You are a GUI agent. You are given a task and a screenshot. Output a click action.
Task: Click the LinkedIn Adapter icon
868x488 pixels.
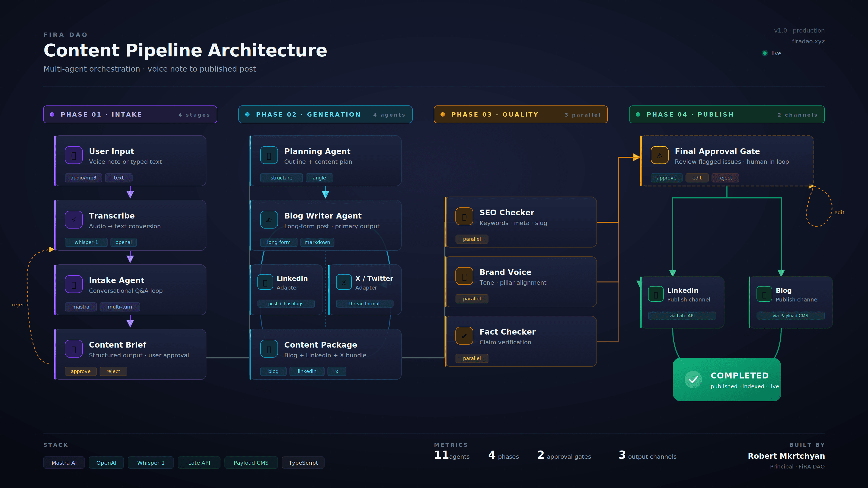[x=265, y=282]
